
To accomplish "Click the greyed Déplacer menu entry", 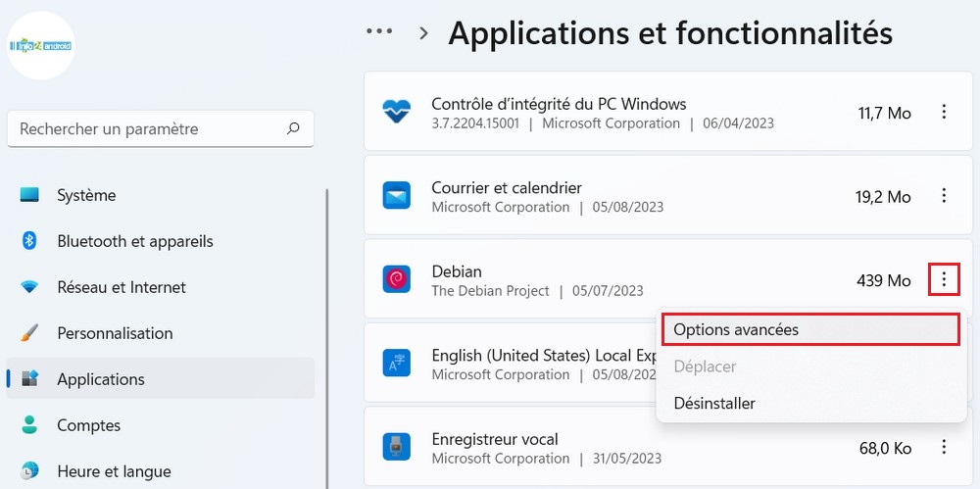I will coord(810,367).
